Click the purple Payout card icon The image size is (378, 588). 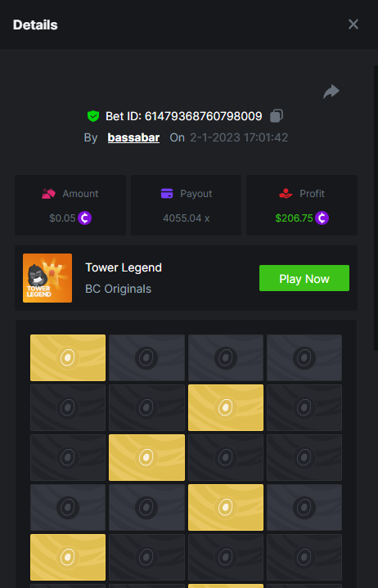point(167,194)
